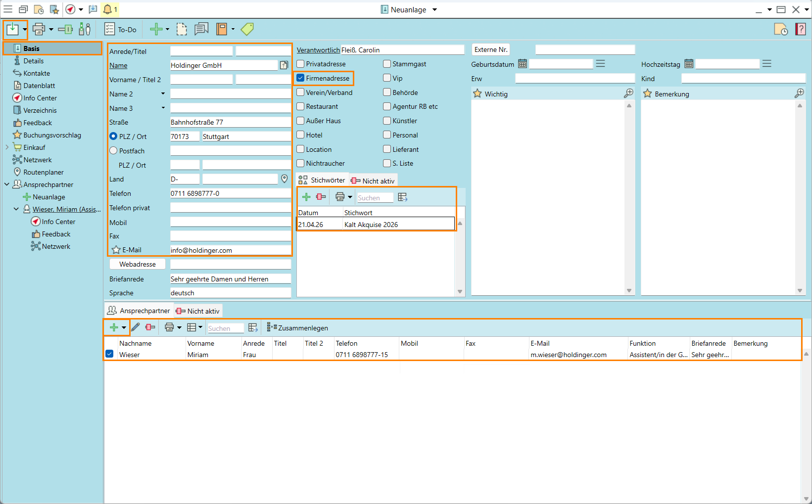
Task: Toggle the Wieser row checkbox
Action: [x=109, y=354]
